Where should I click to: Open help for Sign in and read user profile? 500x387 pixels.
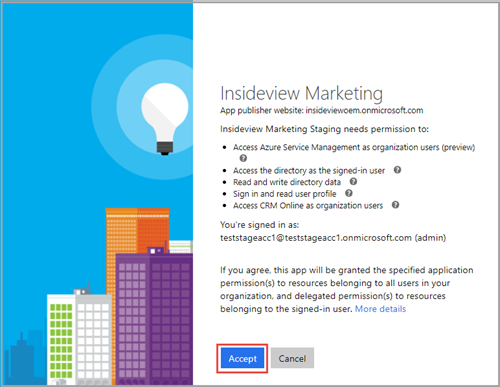click(x=349, y=193)
